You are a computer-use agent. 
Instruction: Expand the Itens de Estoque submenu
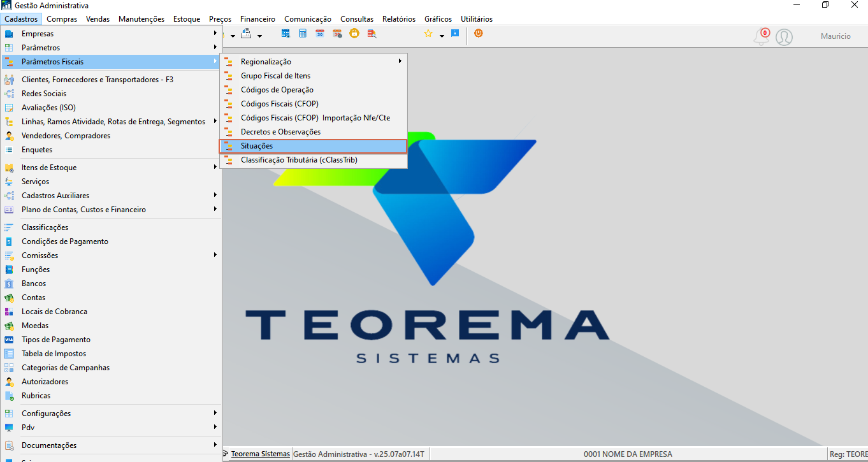pyautogui.click(x=112, y=168)
